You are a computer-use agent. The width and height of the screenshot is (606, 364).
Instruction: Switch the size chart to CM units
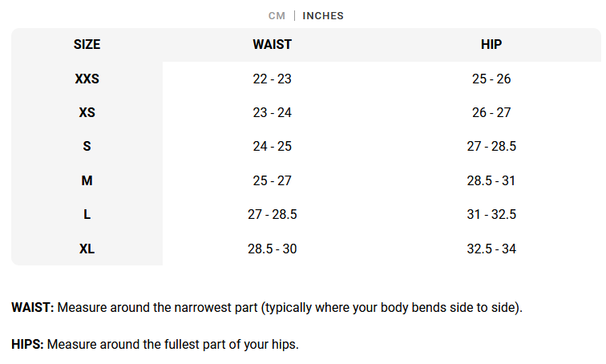point(277,15)
